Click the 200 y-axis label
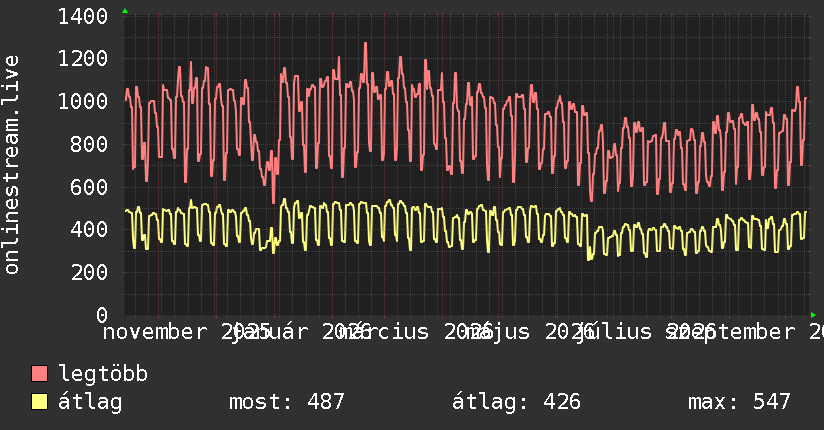This screenshot has width=824, height=430. tap(89, 272)
